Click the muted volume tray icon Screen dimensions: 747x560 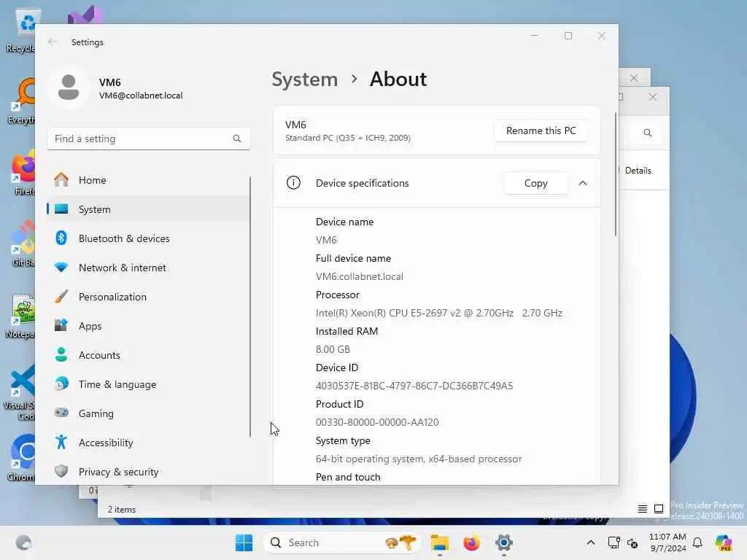(x=632, y=542)
